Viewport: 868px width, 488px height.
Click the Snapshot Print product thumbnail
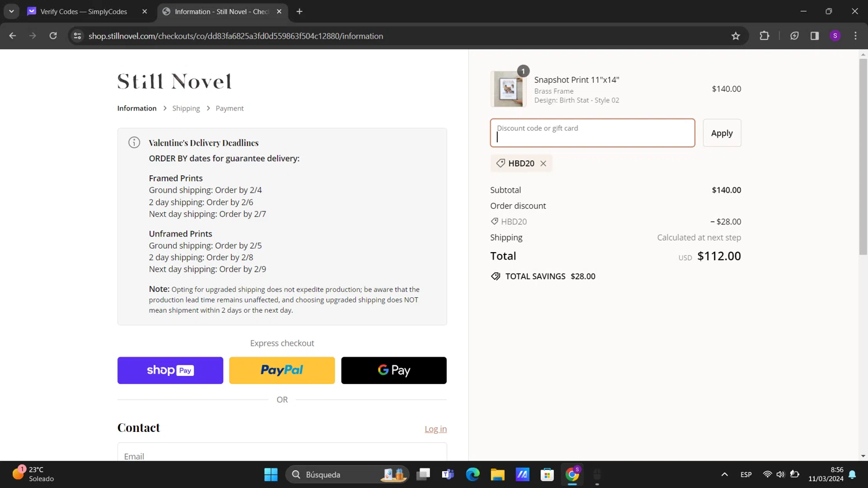pyautogui.click(x=508, y=89)
